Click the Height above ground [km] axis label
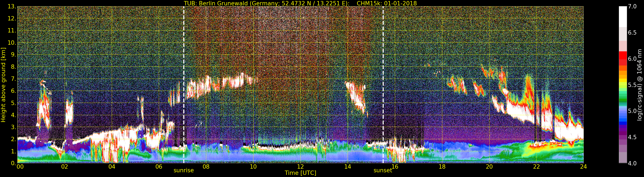This screenshot has width=644, height=177. point(3,85)
